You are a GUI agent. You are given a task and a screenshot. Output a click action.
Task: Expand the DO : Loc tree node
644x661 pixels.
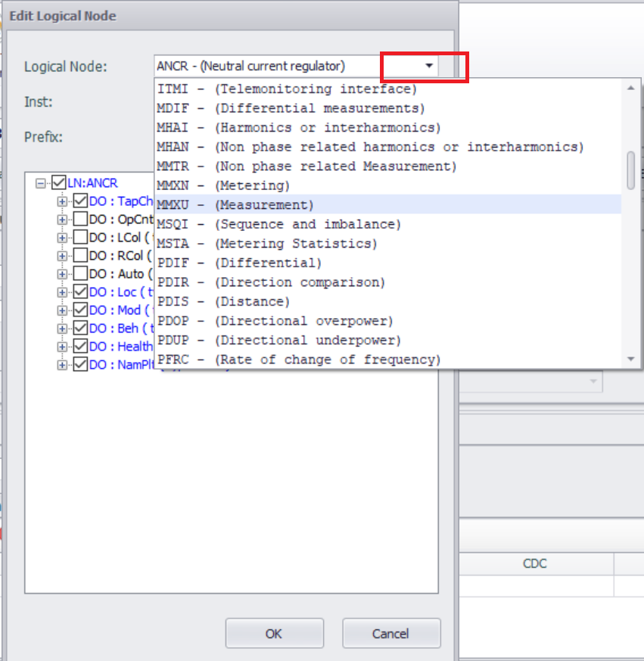tap(62, 292)
